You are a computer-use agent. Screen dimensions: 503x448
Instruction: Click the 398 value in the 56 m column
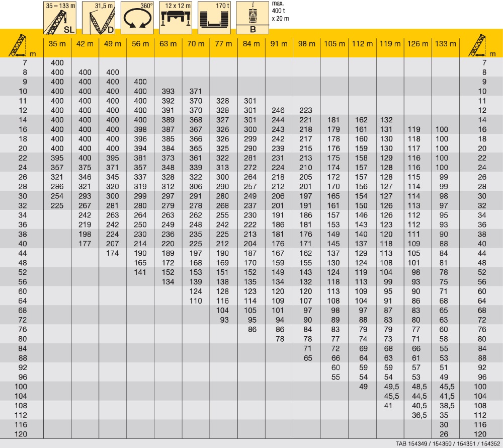pos(140,130)
